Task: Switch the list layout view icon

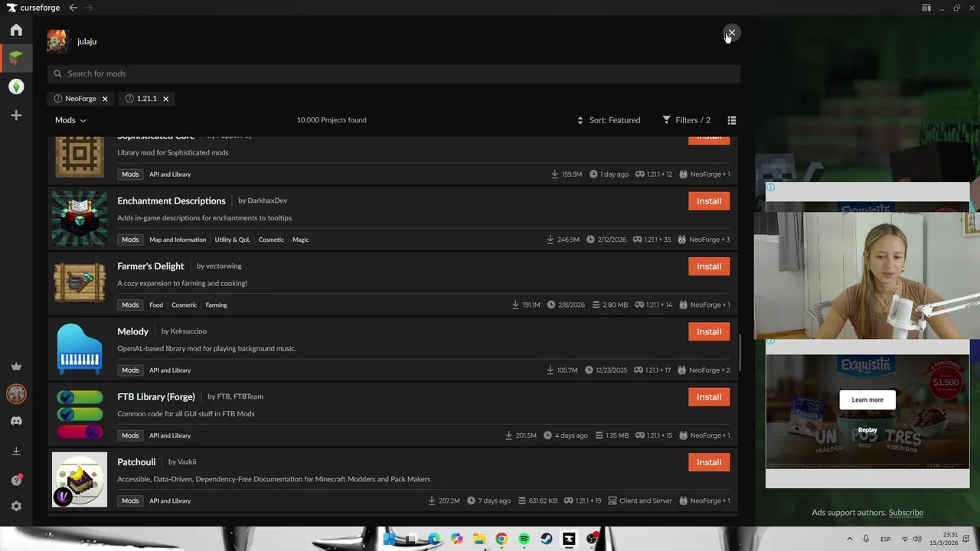Action: pos(732,120)
